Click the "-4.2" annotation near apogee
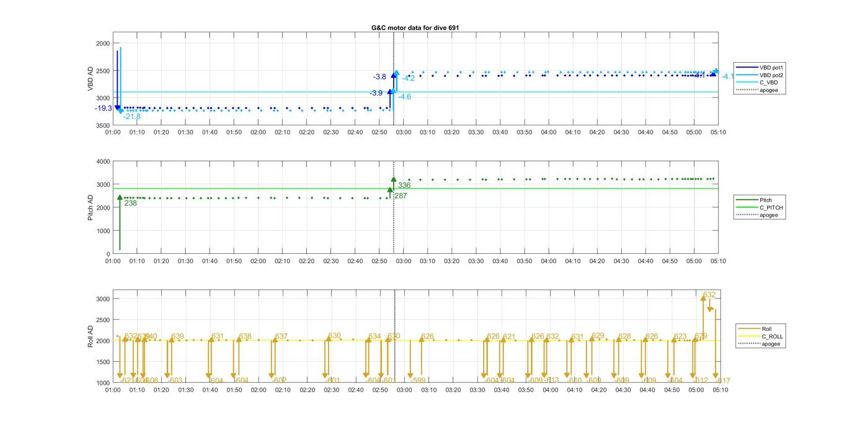The image size is (868, 430). coord(408,79)
